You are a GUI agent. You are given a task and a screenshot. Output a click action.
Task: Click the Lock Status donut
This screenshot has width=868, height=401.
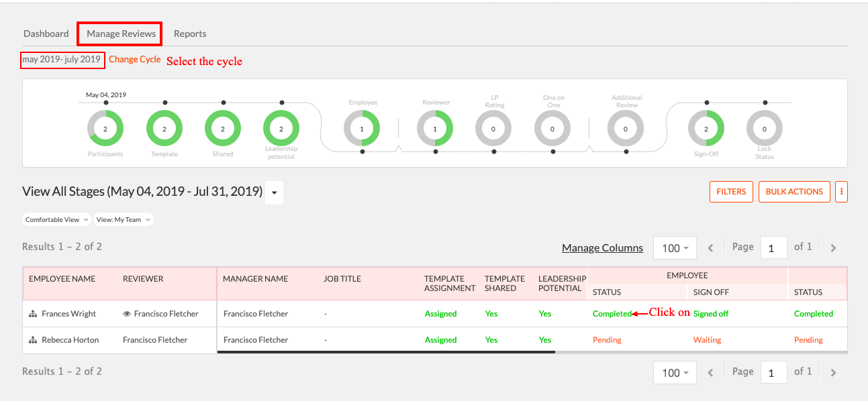coord(765,128)
